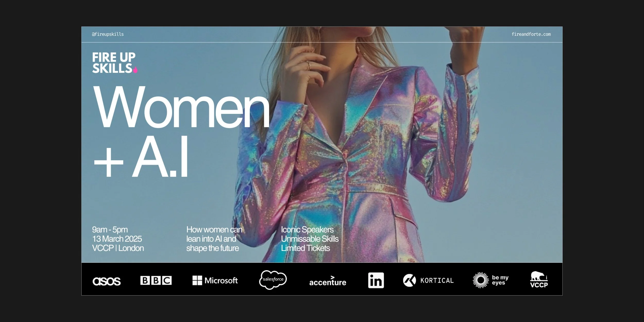Click the 'Limited Tickets' text
Image resolution: width=644 pixels, height=322 pixels.
point(305,248)
